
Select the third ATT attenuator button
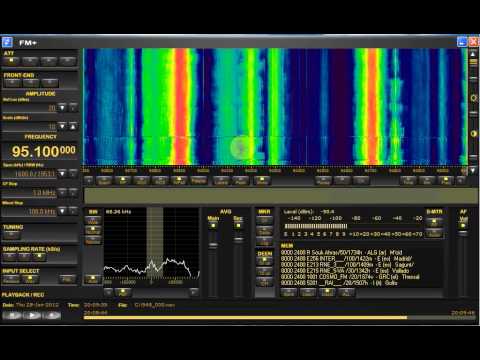tap(49, 61)
